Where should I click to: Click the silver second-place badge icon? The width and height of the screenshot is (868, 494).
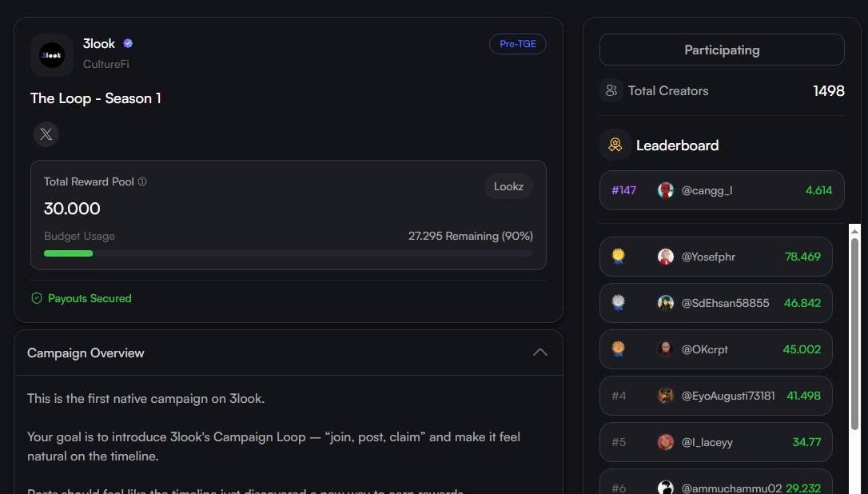pos(618,303)
